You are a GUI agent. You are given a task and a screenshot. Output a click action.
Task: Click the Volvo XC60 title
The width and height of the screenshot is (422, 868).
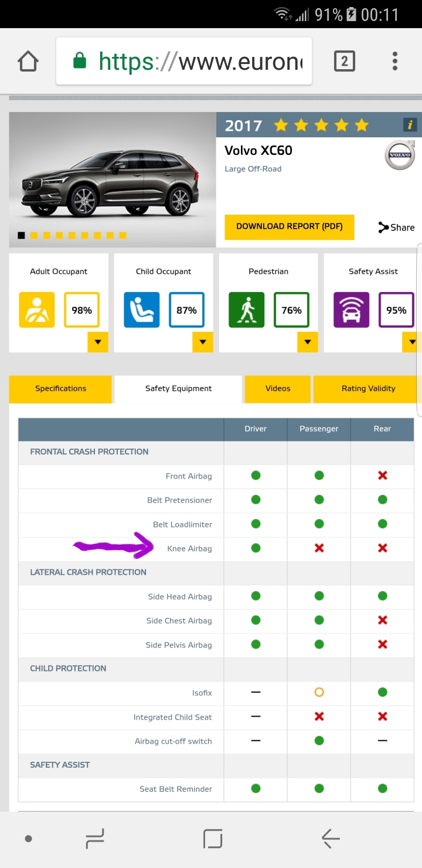pos(258,151)
